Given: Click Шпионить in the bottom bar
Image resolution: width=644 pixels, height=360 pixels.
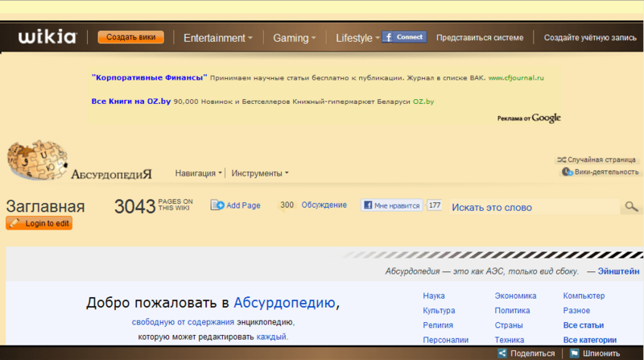Looking at the screenshot, I should [x=601, y=354].
